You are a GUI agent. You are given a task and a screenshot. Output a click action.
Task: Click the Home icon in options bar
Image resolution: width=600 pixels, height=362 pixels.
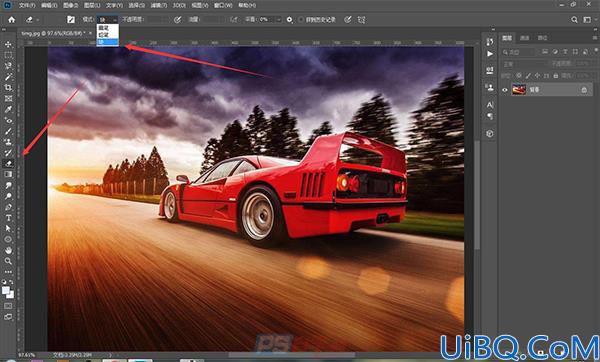click(12, 20)
